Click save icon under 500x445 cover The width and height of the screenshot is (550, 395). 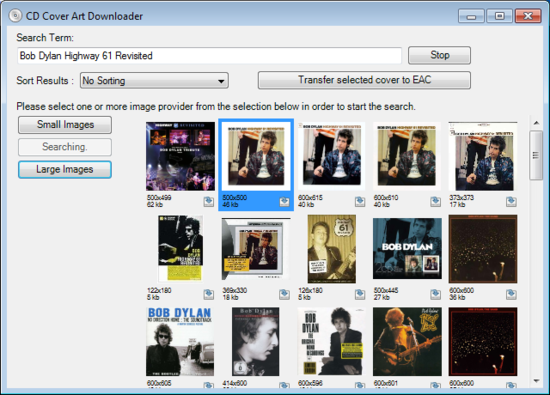pos(436,294)
